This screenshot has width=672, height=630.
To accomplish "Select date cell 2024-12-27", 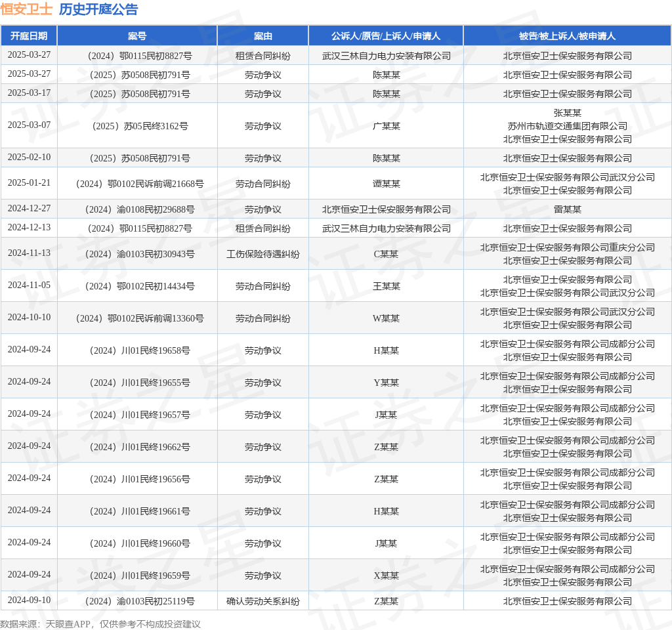I will click(x=29, y=209).
